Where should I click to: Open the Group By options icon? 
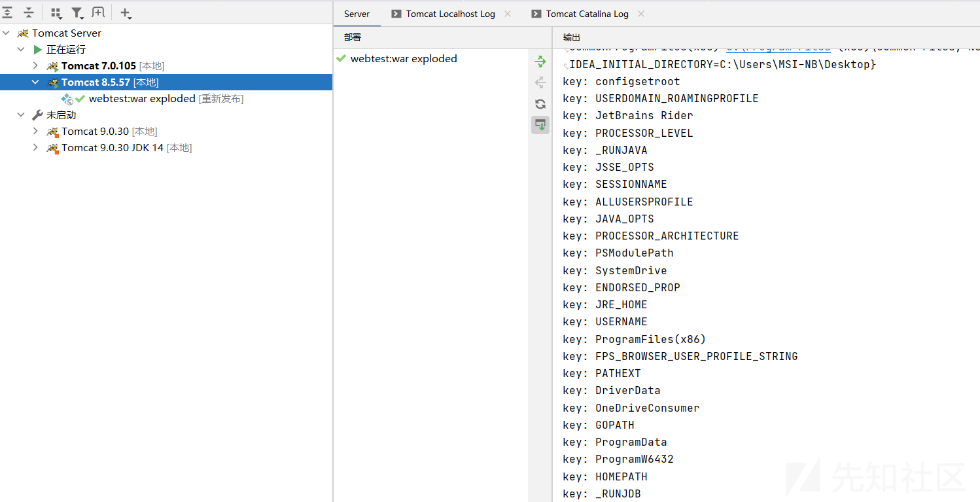[56, 12]
